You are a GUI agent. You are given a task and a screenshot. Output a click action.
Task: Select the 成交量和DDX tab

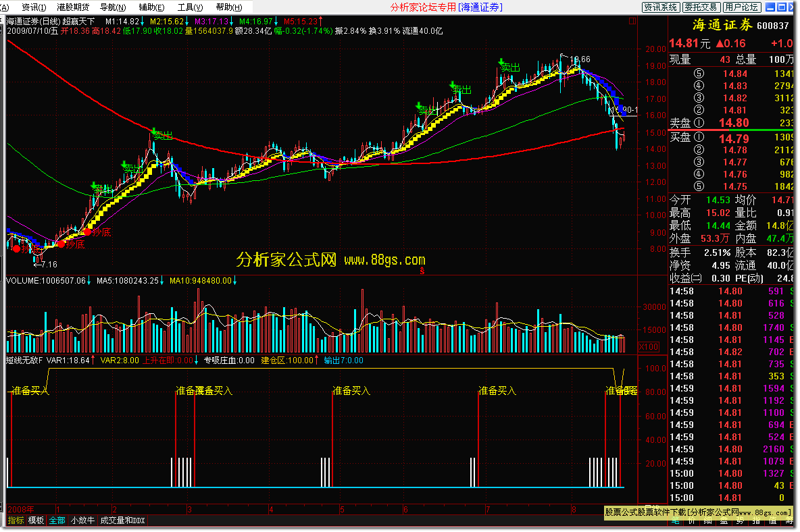click(x=122, y=521)
